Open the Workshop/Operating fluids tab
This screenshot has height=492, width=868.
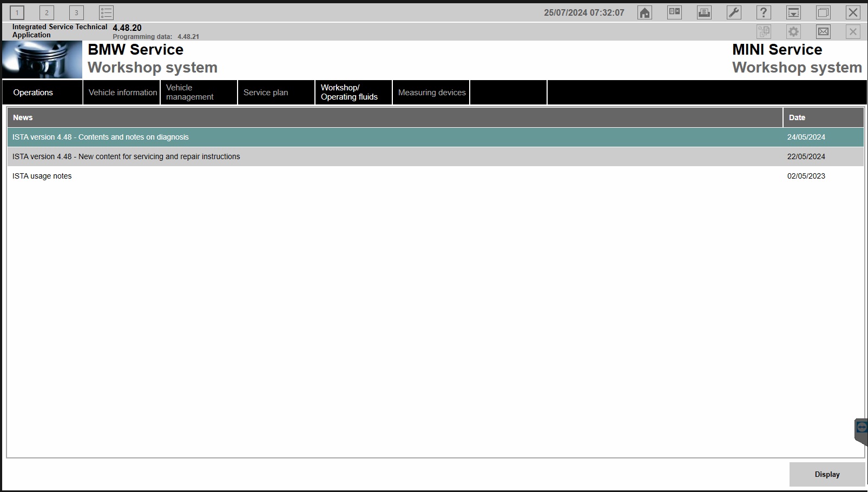click(352, 92)
